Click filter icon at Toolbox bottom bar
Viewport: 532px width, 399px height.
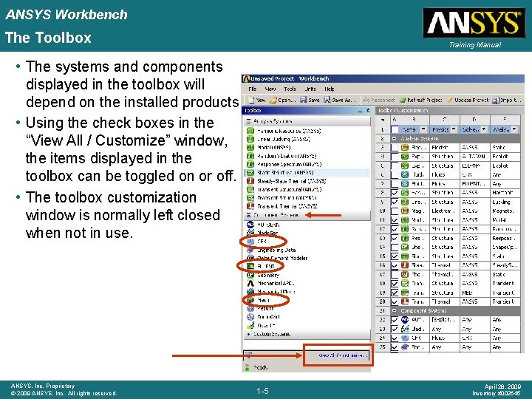pyautogui.click(x=248, y=355)
